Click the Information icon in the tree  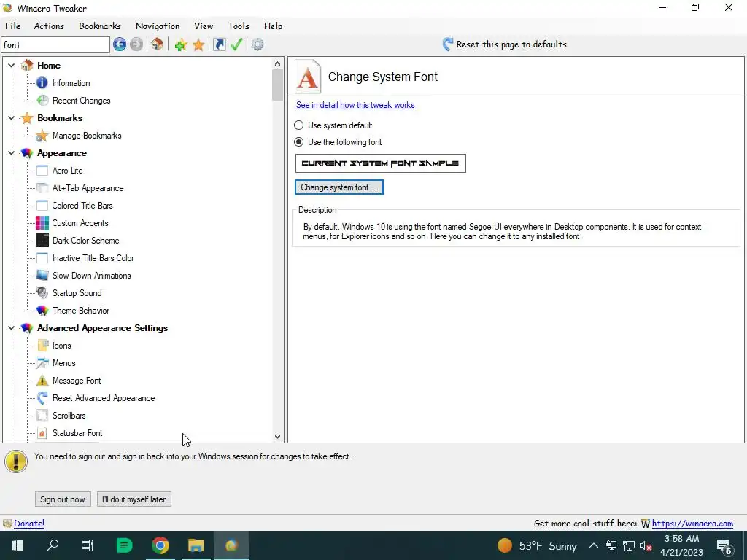tap(42, 83)
